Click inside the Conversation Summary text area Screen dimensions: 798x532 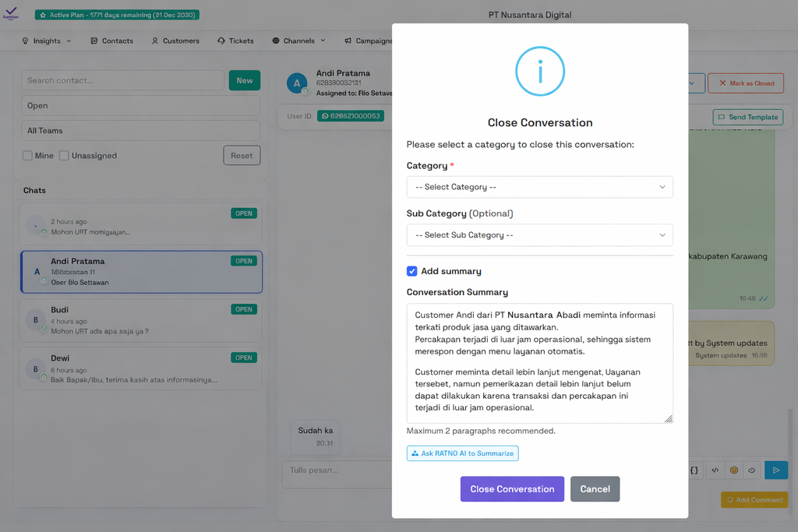[539, 363]
